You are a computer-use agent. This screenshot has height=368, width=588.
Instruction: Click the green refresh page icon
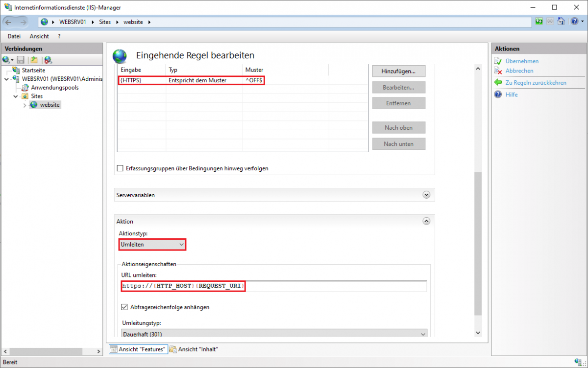[539, 22]
